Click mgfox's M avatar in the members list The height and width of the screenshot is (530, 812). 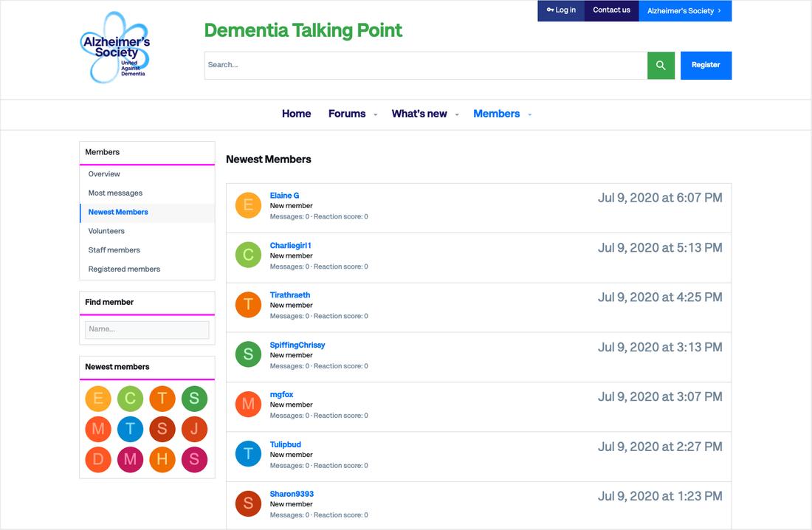pos(248,404)
